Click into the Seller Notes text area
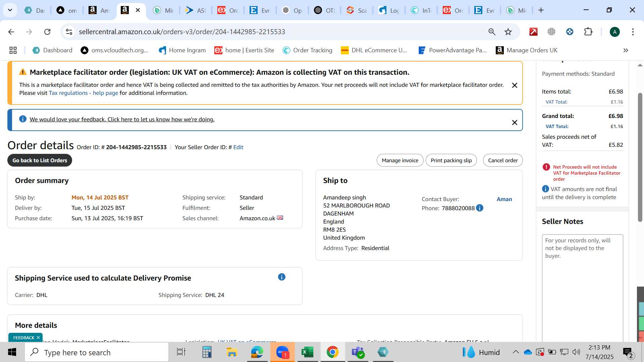The image size is (644, 362). tap(582, 288)
